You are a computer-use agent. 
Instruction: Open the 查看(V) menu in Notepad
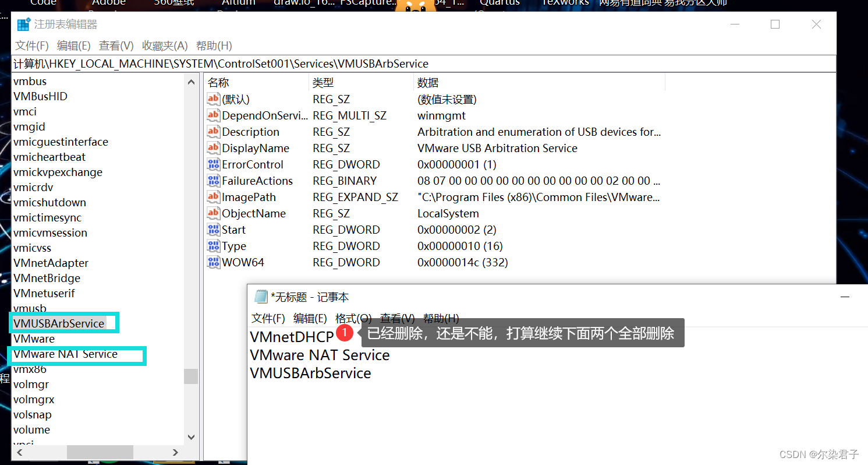(x=398, y=318)
